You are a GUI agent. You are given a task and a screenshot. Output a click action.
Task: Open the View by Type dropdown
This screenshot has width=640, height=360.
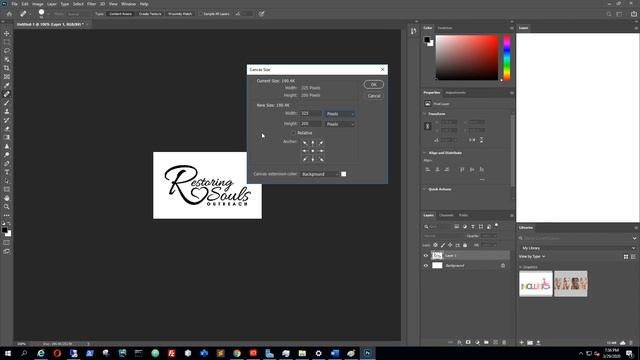[x=532, y=256]
